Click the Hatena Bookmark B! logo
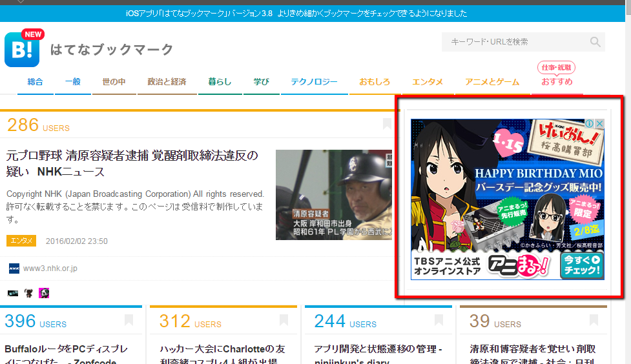Screen dimensions: 631x364 22,49
